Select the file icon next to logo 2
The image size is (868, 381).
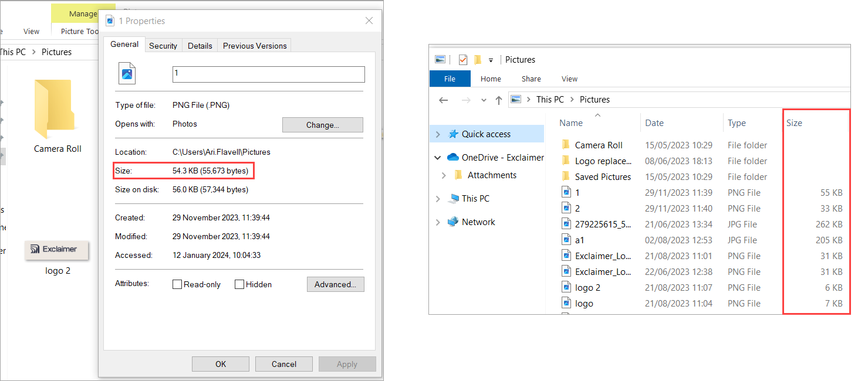(568, 287)
